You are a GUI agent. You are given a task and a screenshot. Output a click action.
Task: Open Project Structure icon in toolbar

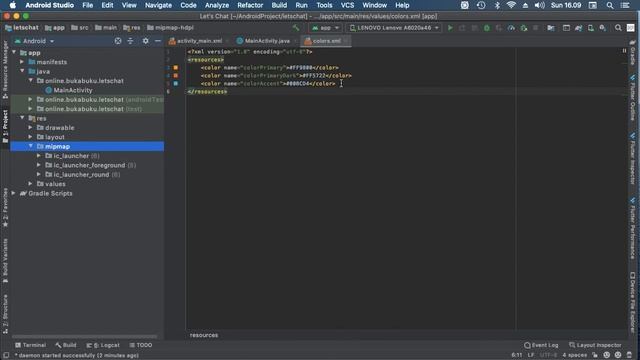coord(551,28)
